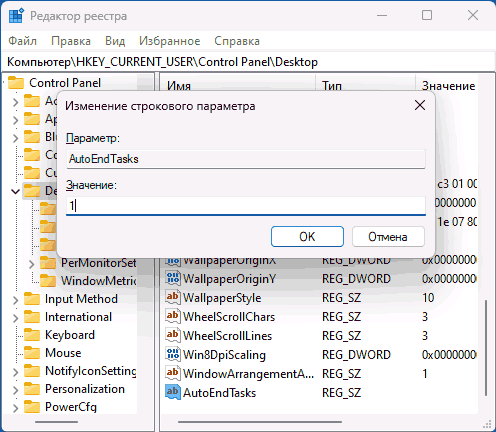The width and height of the screenshot is (496, 432).
Task: Open the Избранное menu
Action: point(170,41)
